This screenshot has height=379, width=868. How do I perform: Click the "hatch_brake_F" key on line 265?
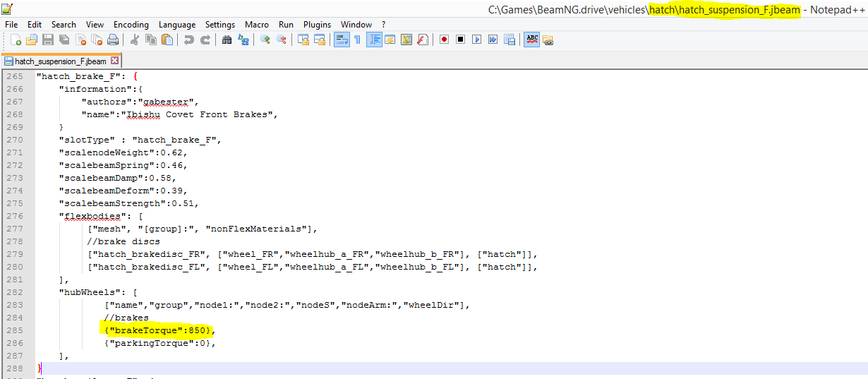pos(79,76)
